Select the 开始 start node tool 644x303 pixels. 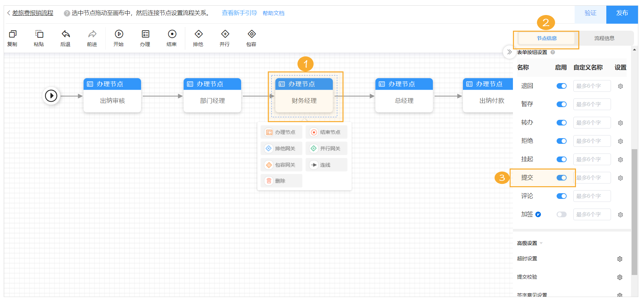point(119,37)
